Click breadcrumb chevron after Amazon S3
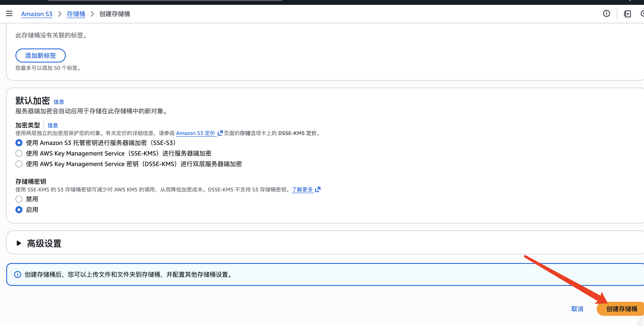Image resolution: width=644 pixels, height=326 pixels. [x=59, y=14]
